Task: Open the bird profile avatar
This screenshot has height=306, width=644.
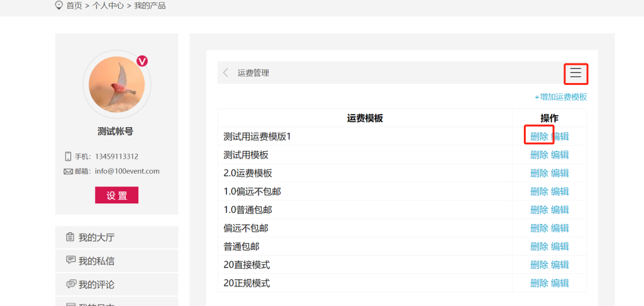Action: pyautogui.click(x=116, y=84)
